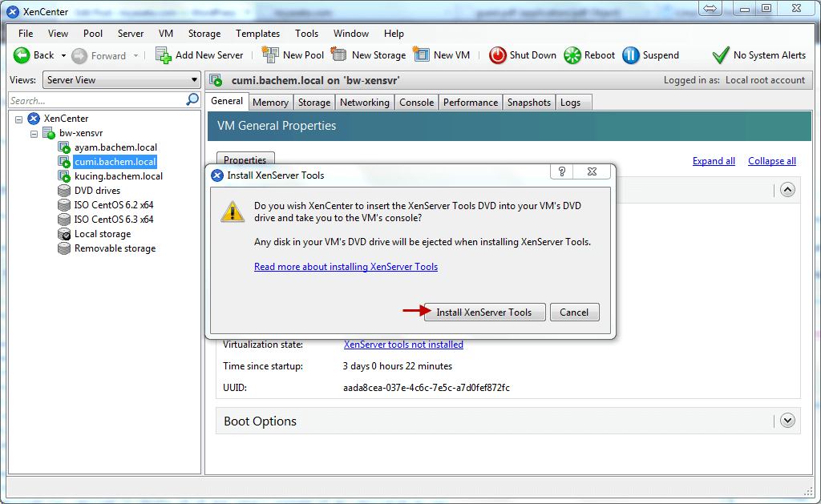Screen dimensions: 821x504
Task: Click the Add New Server icon
Action: 164,55
